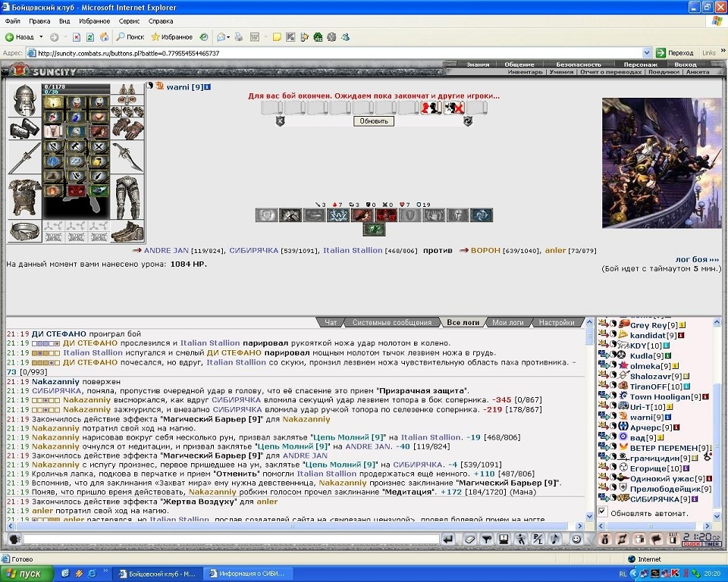
Task: Click the chat log horizontal scrollbar
Action: click(295, 527)
